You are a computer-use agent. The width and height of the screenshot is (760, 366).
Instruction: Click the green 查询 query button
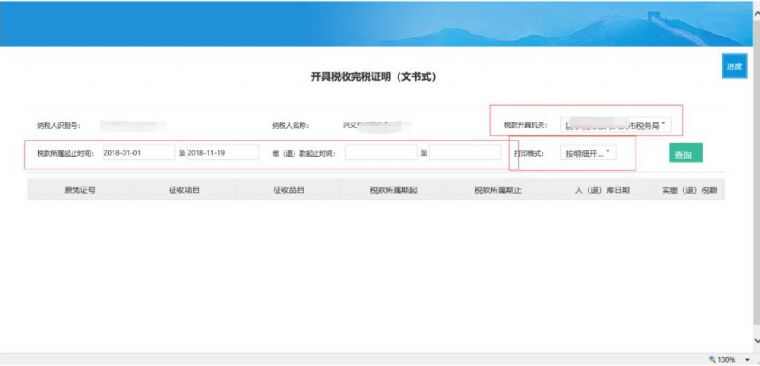point(686,153)
